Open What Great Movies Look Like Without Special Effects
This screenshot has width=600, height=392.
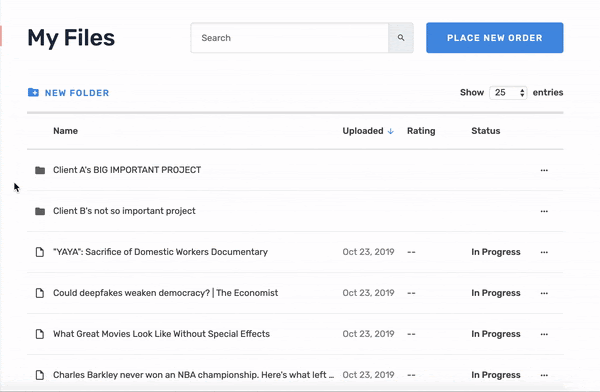click(x=161, y=334)
